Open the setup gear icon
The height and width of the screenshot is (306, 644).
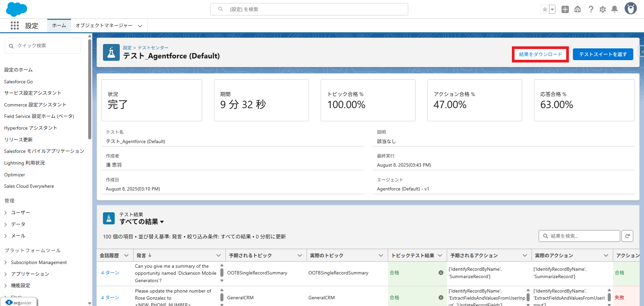click(x=603, y=9)
